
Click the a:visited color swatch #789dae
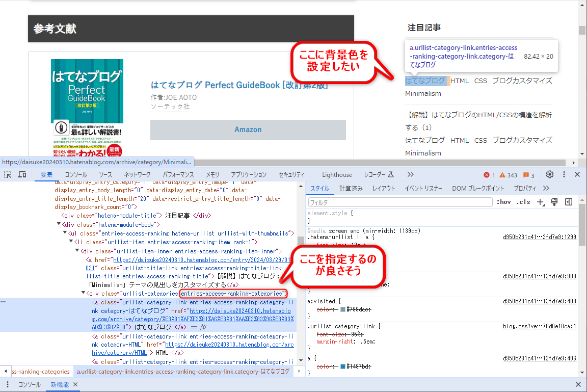pos(342,309)
